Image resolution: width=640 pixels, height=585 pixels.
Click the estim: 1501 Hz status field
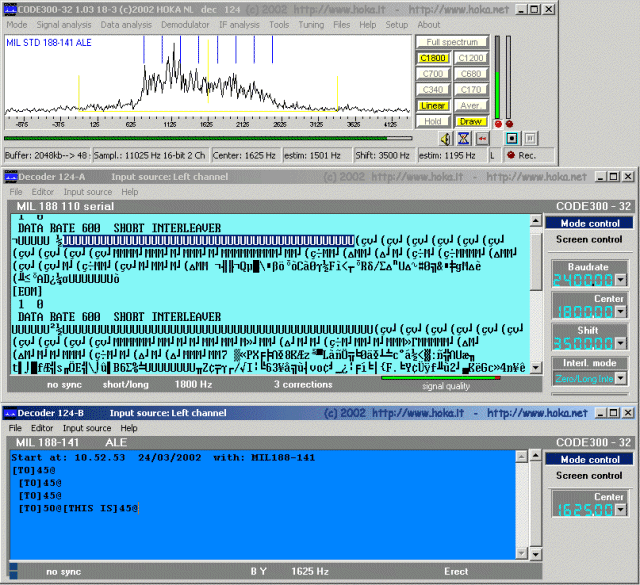coord(317,156)
